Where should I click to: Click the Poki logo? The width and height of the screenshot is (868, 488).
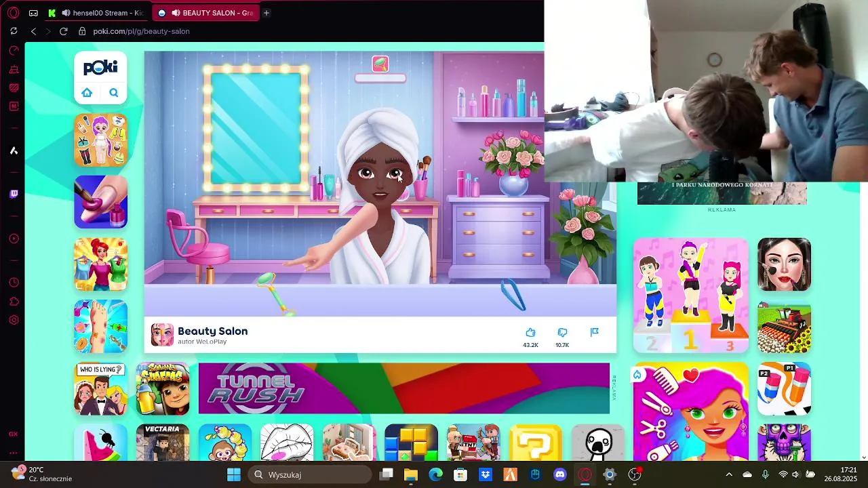(100, 68)
